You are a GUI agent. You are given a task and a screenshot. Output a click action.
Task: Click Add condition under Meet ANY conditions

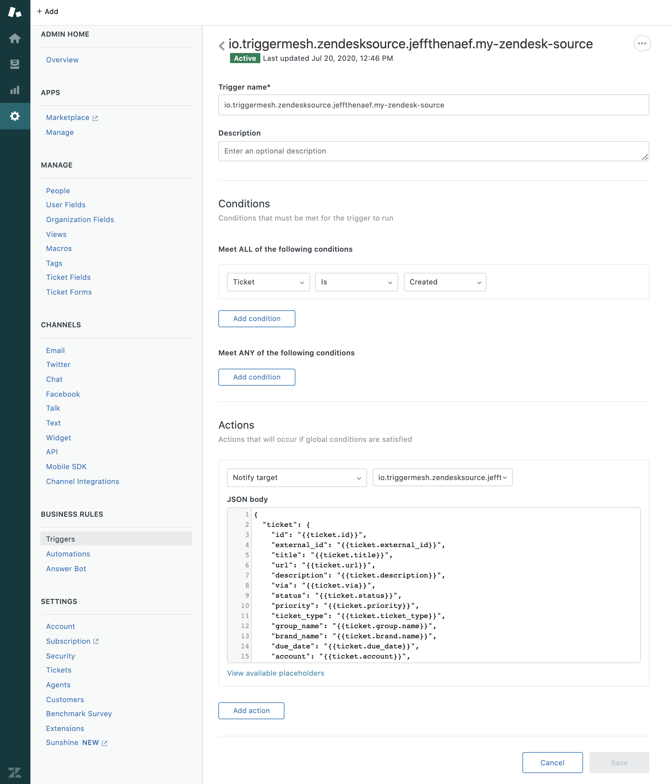[257, 377]
